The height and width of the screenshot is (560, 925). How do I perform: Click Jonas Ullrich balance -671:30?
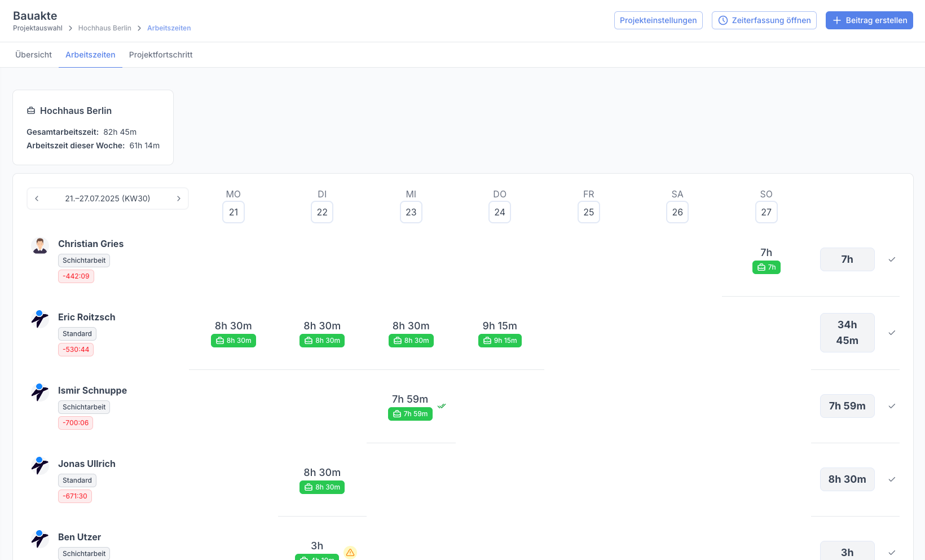75,496
